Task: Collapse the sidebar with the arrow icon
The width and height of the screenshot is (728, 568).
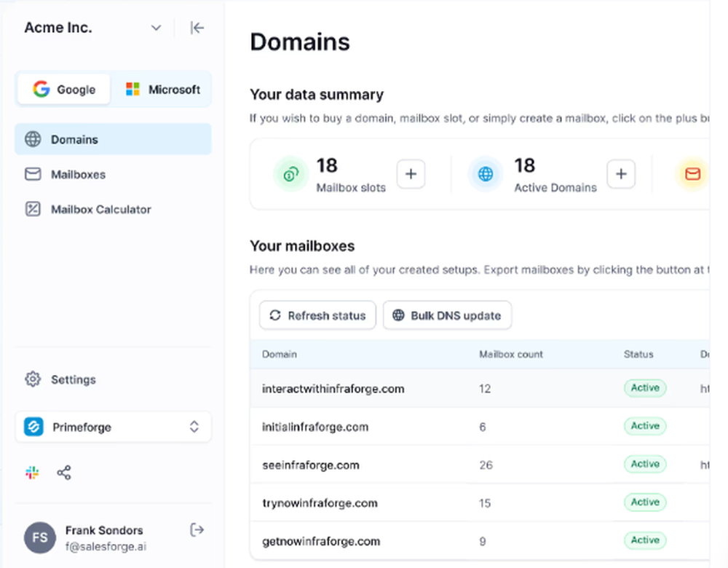Action: 197,28
